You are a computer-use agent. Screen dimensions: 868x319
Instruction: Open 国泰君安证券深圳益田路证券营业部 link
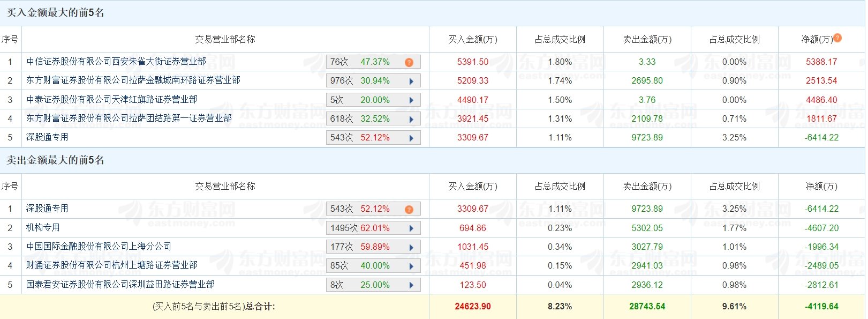pyautogui.click(x=120, y=285)
